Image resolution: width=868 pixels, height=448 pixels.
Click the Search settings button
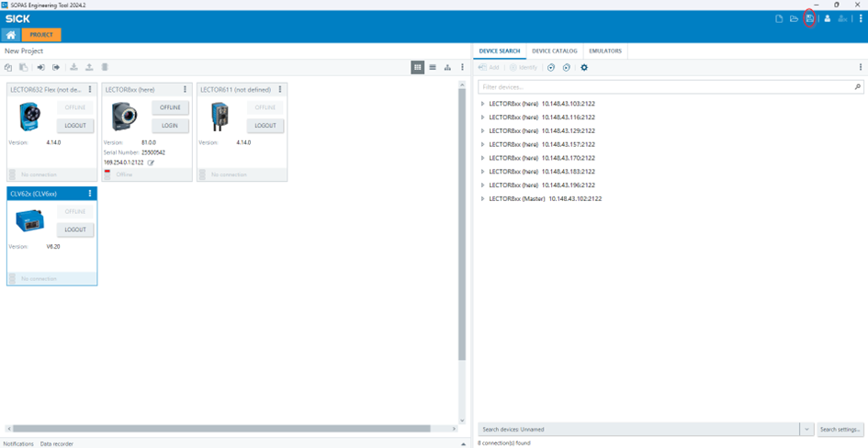(x=840, y=430)
